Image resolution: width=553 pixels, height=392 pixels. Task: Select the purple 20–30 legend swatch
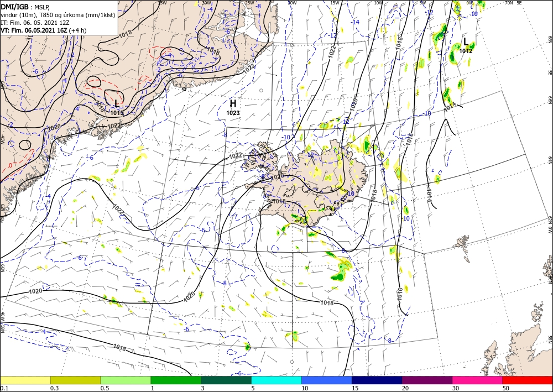pos(427,380)
